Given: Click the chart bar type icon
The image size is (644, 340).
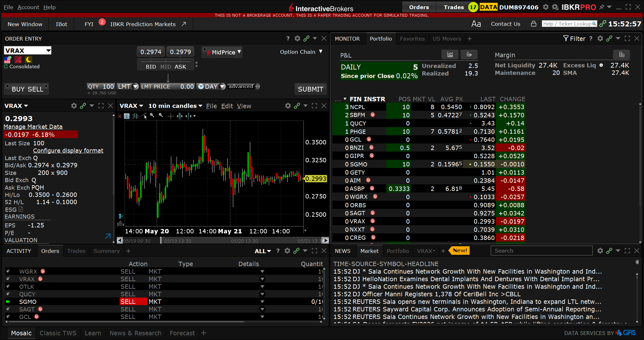Looking at the screenshot, I should tap(135, 116).
